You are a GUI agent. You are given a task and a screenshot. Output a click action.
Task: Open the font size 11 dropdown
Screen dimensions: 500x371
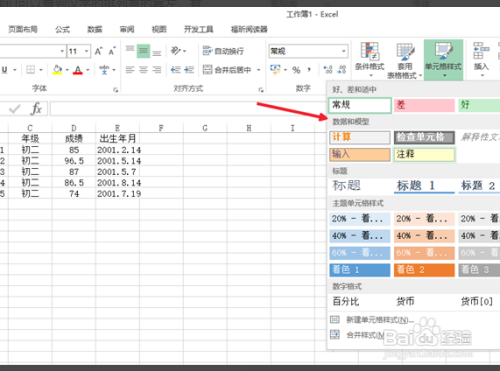[x=86, y=51]
